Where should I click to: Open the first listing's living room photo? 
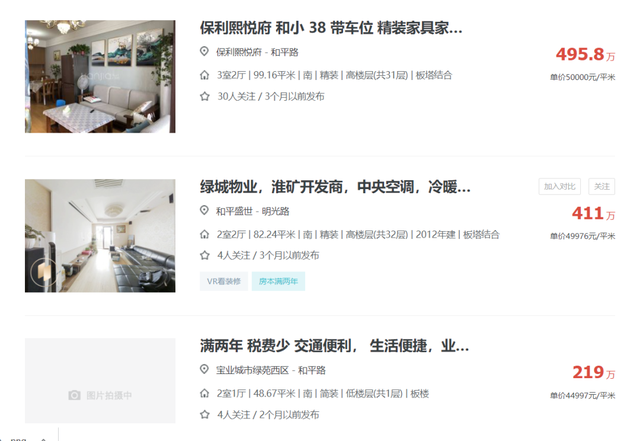click(x=100, y=76)
